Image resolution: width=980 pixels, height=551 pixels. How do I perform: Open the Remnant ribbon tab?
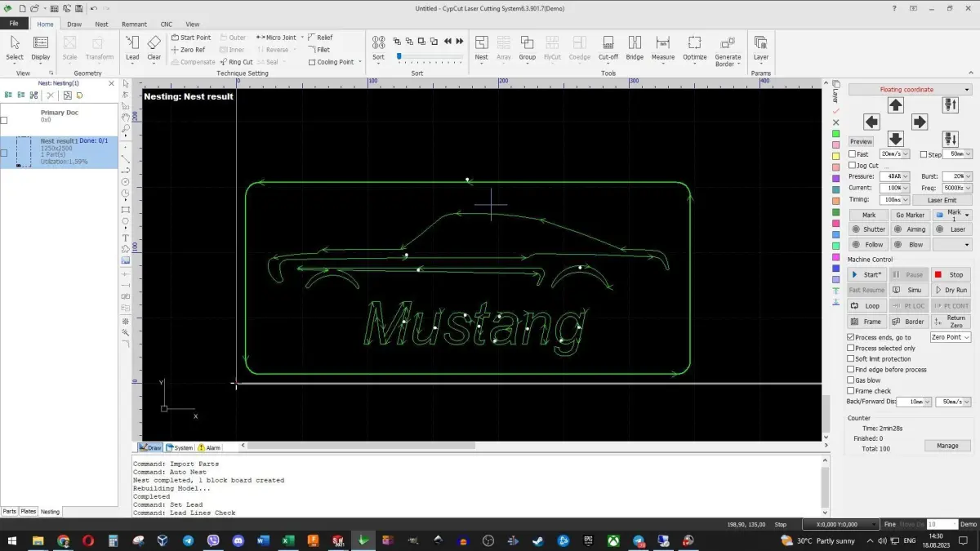(x=134, y=24)
